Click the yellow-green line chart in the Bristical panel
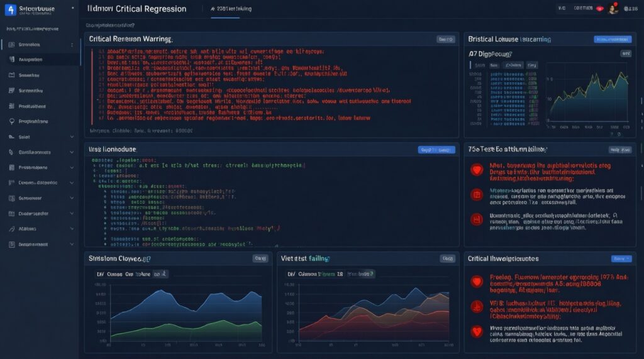 (x=589, y=97)
